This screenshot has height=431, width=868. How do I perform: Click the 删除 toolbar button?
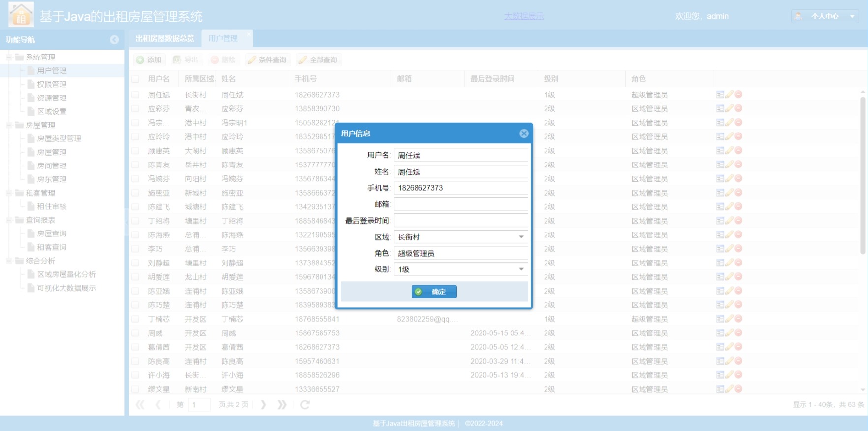(x=223, y=60)
